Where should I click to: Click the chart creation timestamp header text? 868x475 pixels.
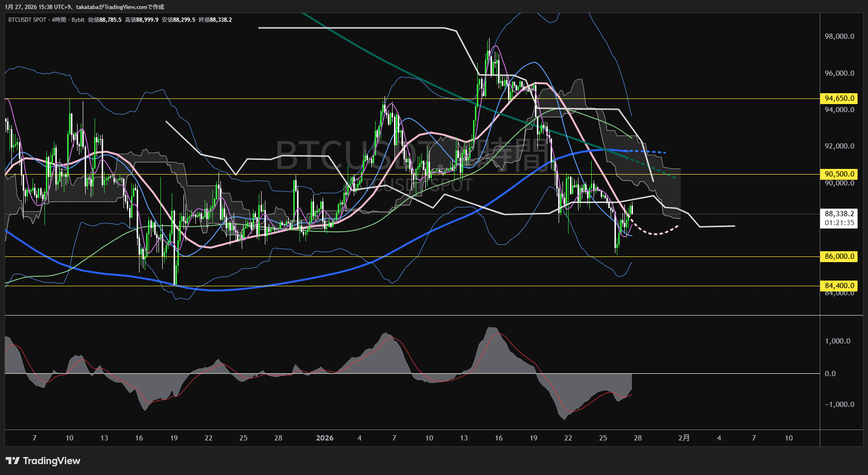click(85, 7)
